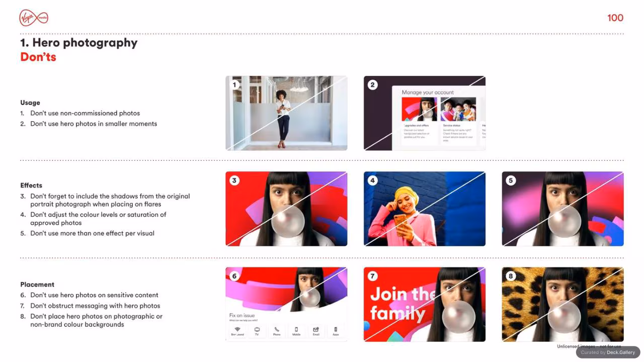This screenshot has height=362, width=644.
Task: Click text Don't use non-commissioned photos
Action: pos(85,113)
